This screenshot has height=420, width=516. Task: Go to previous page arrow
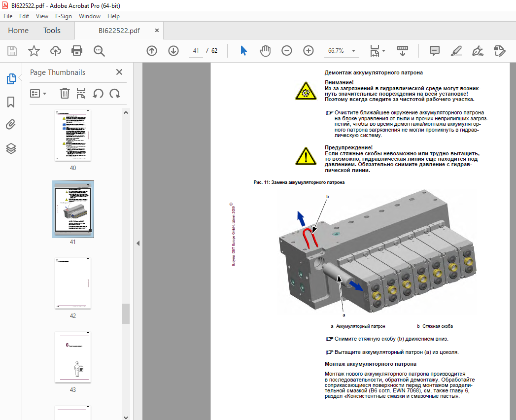(152, 51)
